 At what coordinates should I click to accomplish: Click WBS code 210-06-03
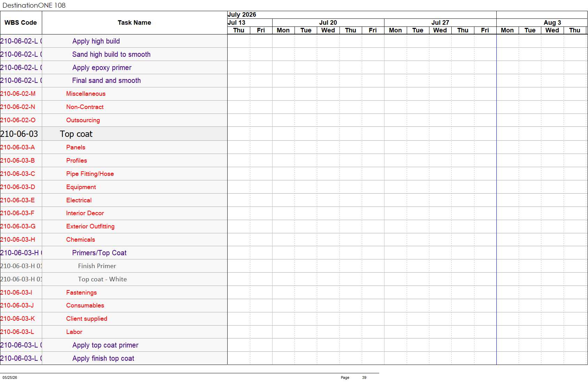[19, 134]
